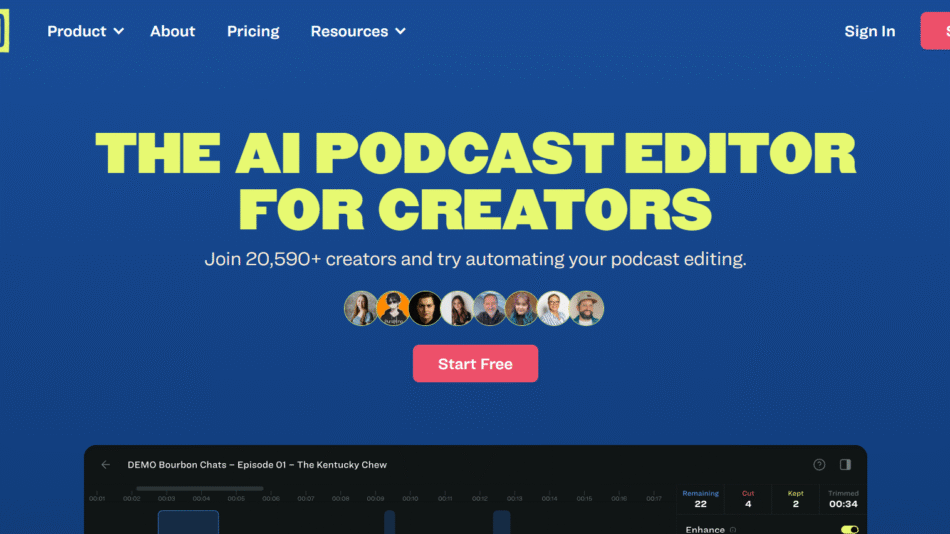Click the last creator avatar wearing a cap
Viewport: 950px width, 534px height.
point(587,309)
